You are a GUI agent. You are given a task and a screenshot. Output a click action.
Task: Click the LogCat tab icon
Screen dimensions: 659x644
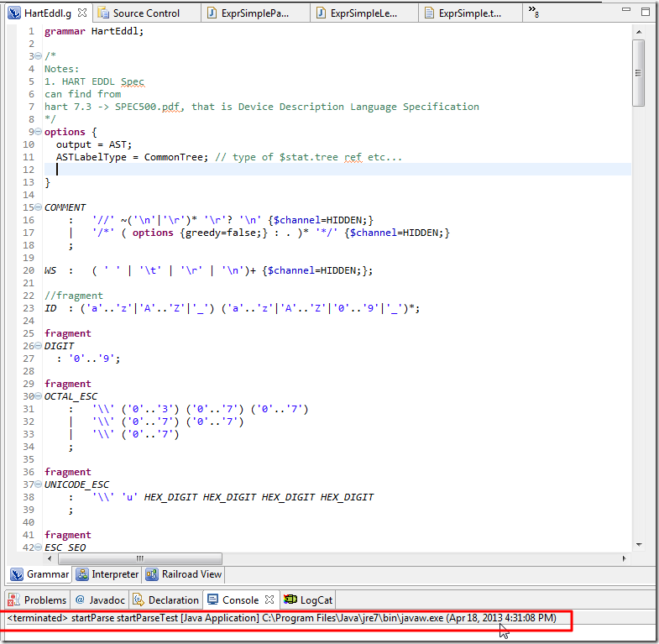point(290,599)
